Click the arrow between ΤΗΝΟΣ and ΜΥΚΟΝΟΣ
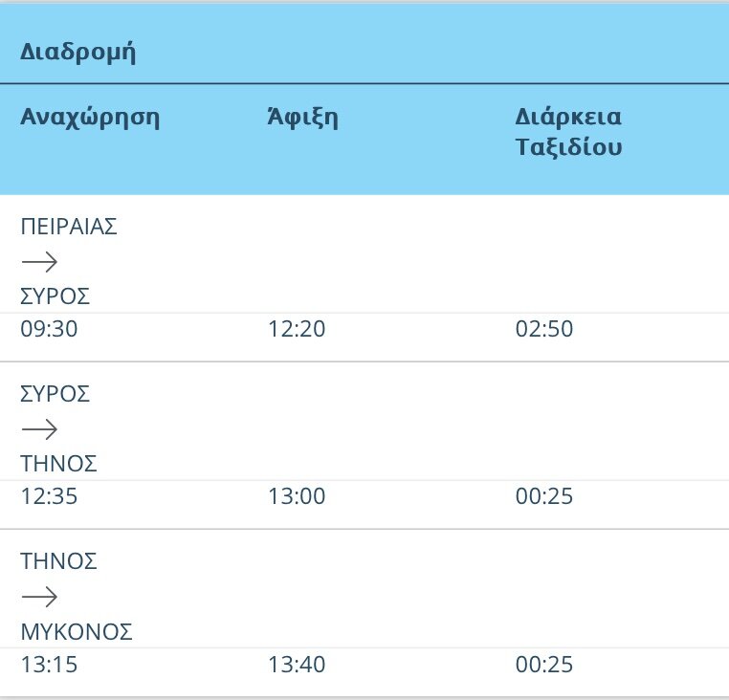The height and width of the screenshot is (700, 729). point(39,597)
